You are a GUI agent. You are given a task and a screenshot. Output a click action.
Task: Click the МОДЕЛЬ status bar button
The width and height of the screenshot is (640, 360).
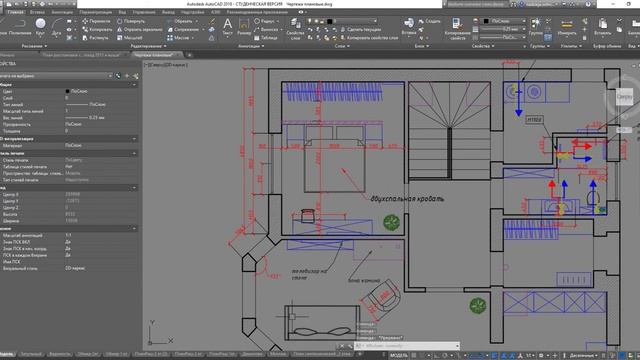point(399,356)
